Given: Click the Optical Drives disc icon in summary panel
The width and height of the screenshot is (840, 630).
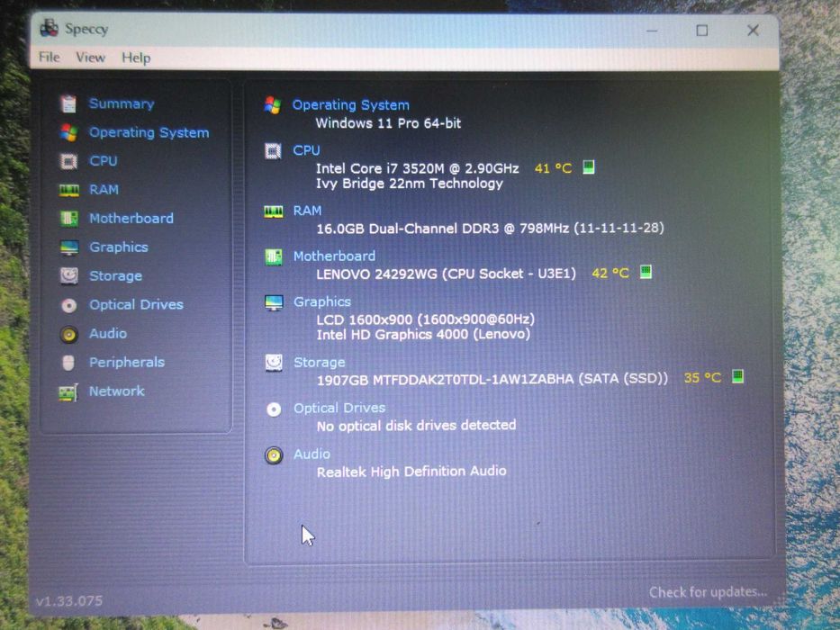Looking at the screenshot, I should 274,409.
